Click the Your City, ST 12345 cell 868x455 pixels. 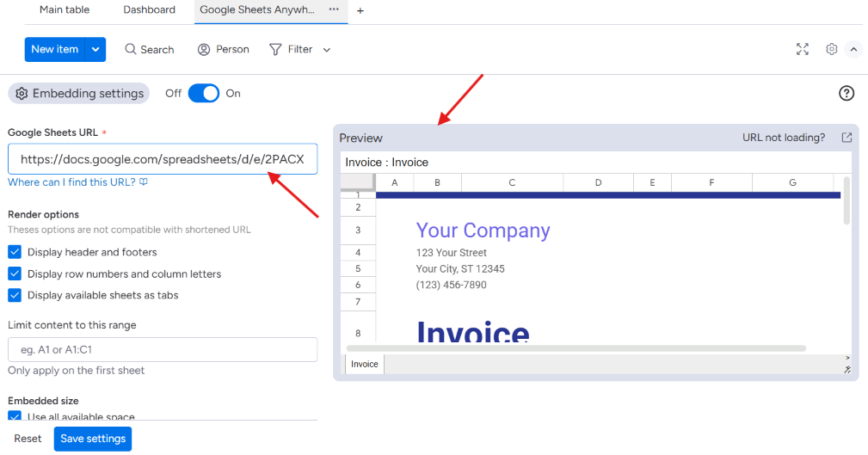[x=460, y=269]
